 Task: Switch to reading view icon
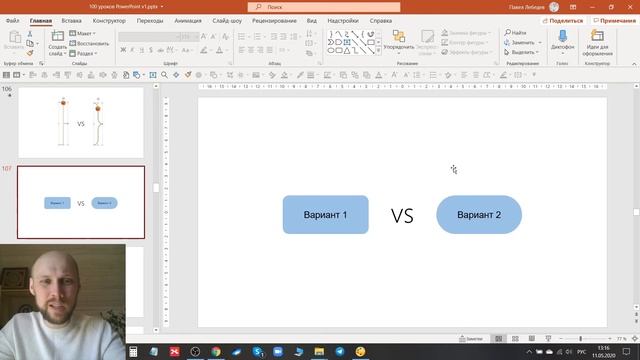coord(531,339)
